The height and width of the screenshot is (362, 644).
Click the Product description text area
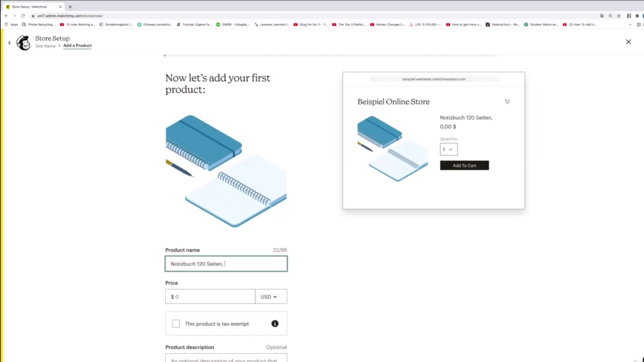tap(226, 358)
